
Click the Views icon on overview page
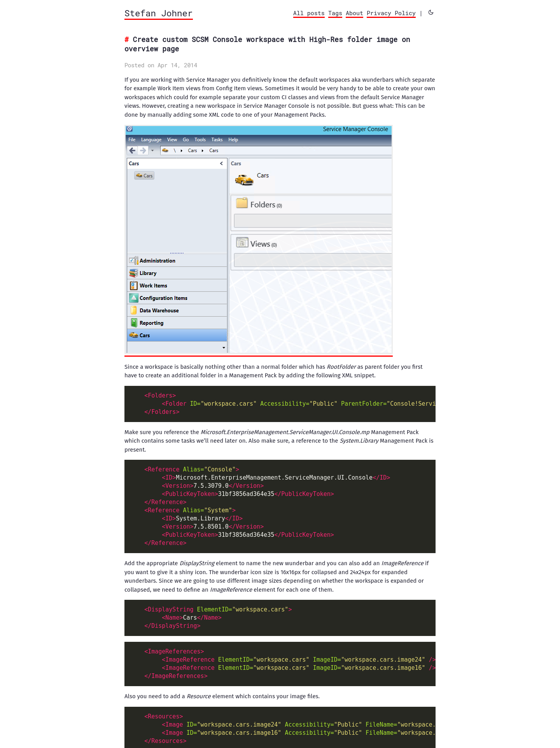coord(242,242)
